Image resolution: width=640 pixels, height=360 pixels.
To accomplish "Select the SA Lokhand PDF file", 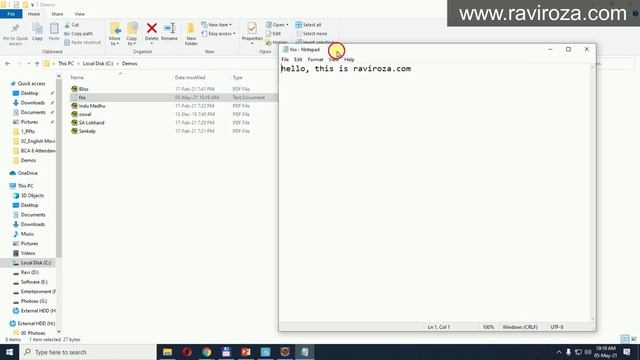I will (x=91, y=122).
